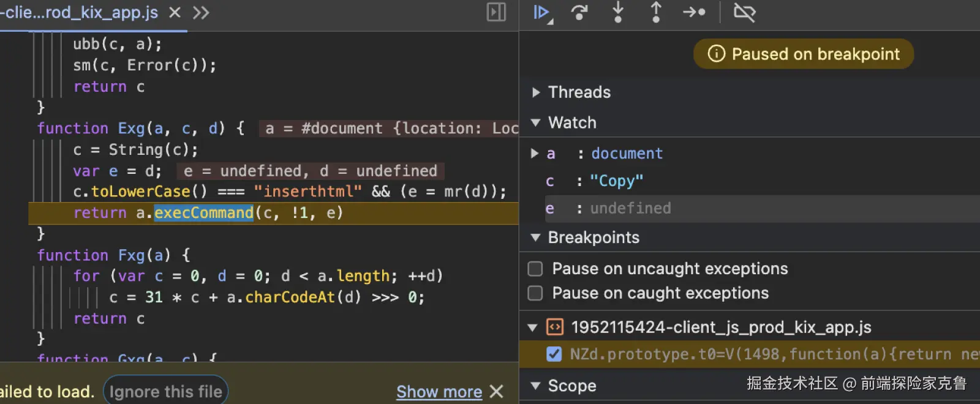Click script file icon beside kix_app.js breakpoint group

click(x=555, y=327)
